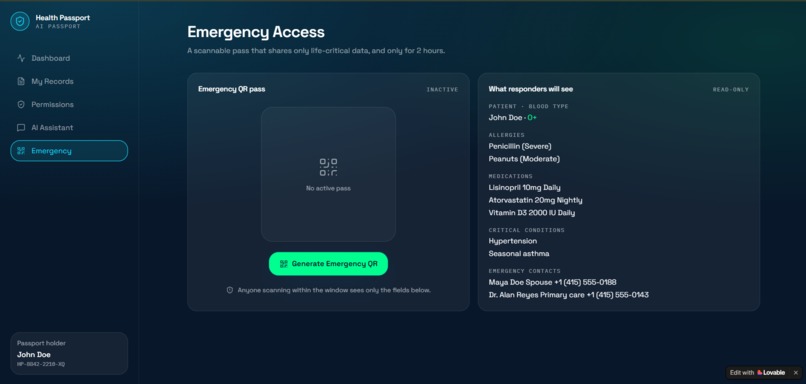Click Edit with Lovable link
The height and width of the screenshot is (384, 806).
(x=757, y=373)
